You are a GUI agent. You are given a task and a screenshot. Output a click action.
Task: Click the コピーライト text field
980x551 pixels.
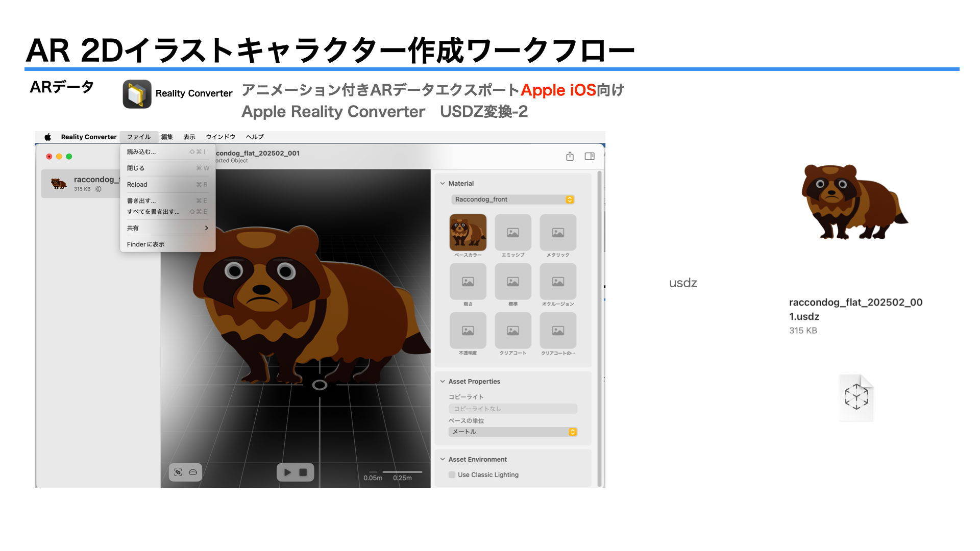512,409
